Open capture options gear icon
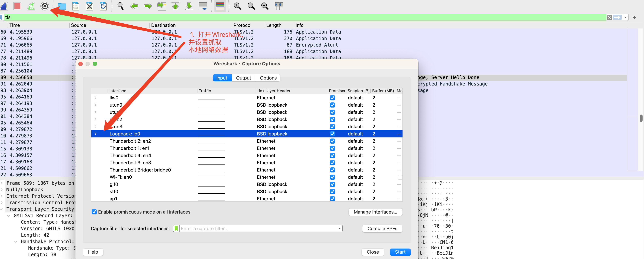The image size is (644, 259). [45, 6]
